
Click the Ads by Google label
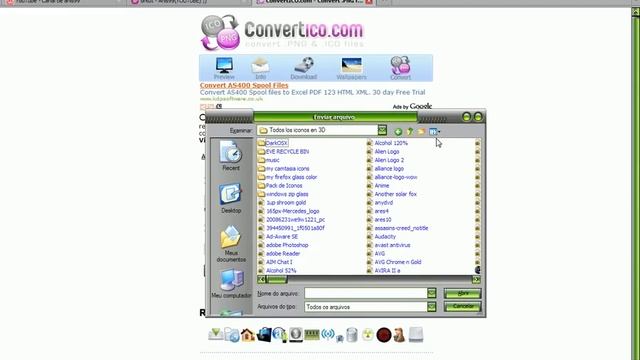(x=412, y=107)
